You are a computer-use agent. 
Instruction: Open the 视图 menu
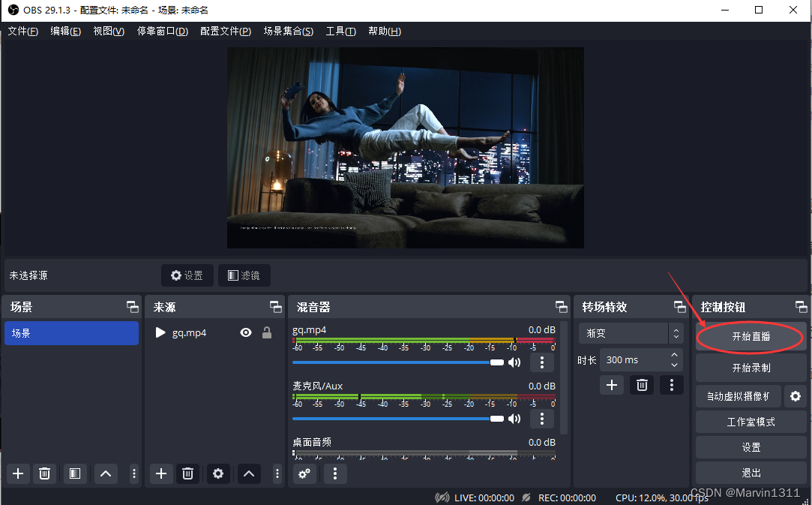(107, 31)
